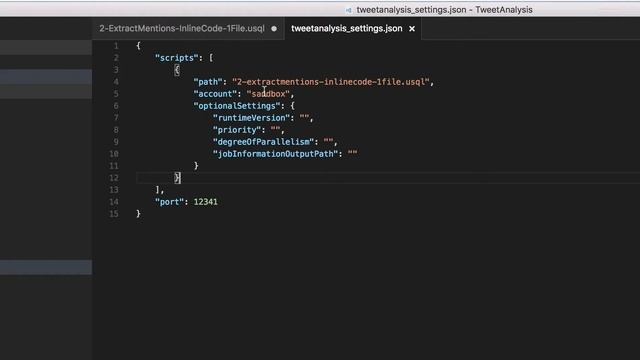Click the "port" key on line 14

pyautogui.click(x=169, y=202)
